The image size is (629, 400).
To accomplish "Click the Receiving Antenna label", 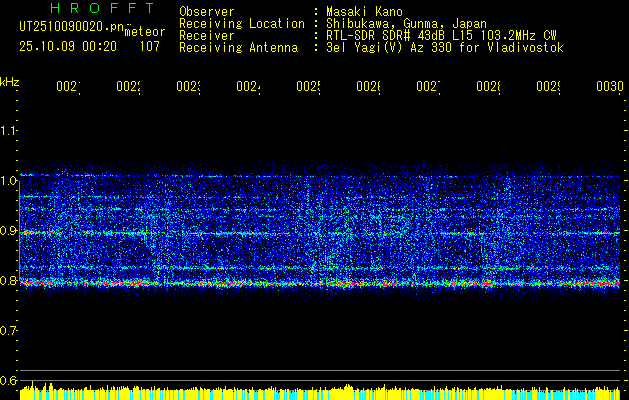I will tap(238, 47).
